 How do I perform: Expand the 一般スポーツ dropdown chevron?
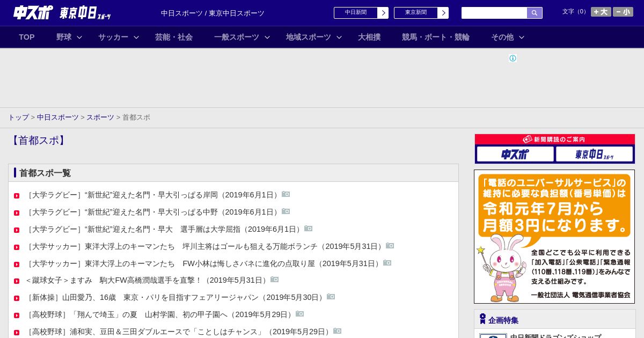click(x=267, y=37)
